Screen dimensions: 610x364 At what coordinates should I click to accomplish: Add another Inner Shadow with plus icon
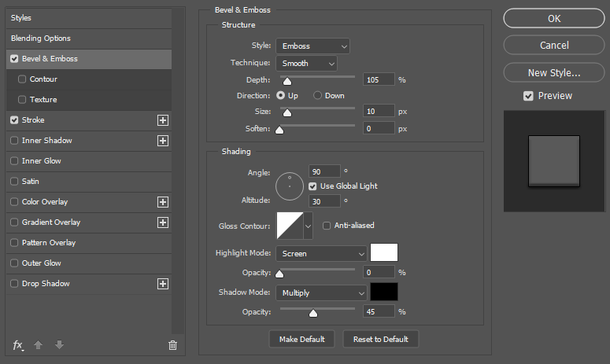(x=163, y=141)
